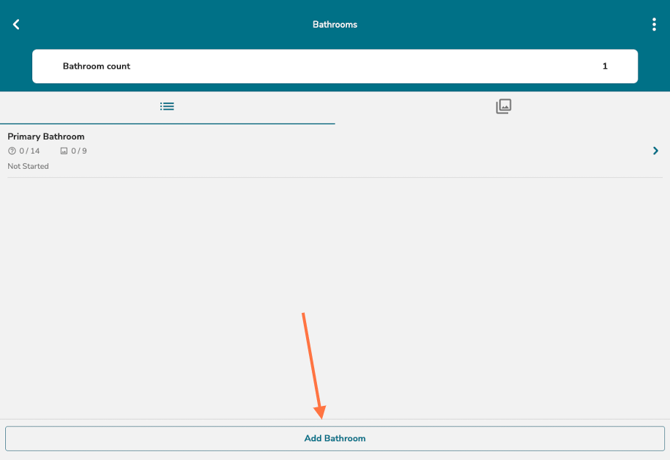Click the Bathroom count value 1
The height and width of the screenshot is (460, 670).
point(604,66)
